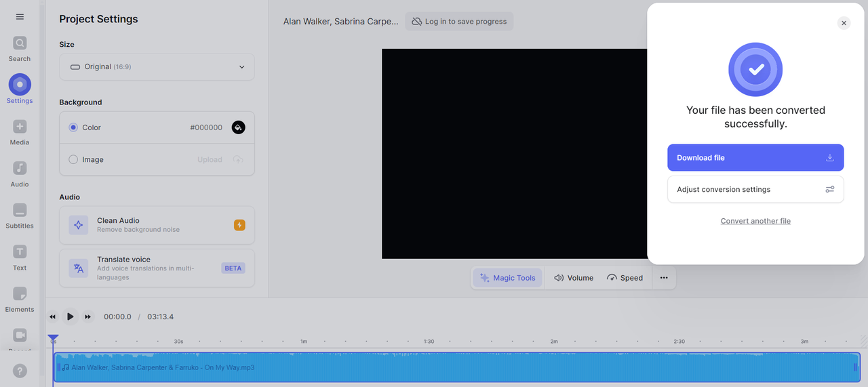Click the blue playhead marker on timeline
This screenshot has height=387, width=868.
(x=53, y=338)
